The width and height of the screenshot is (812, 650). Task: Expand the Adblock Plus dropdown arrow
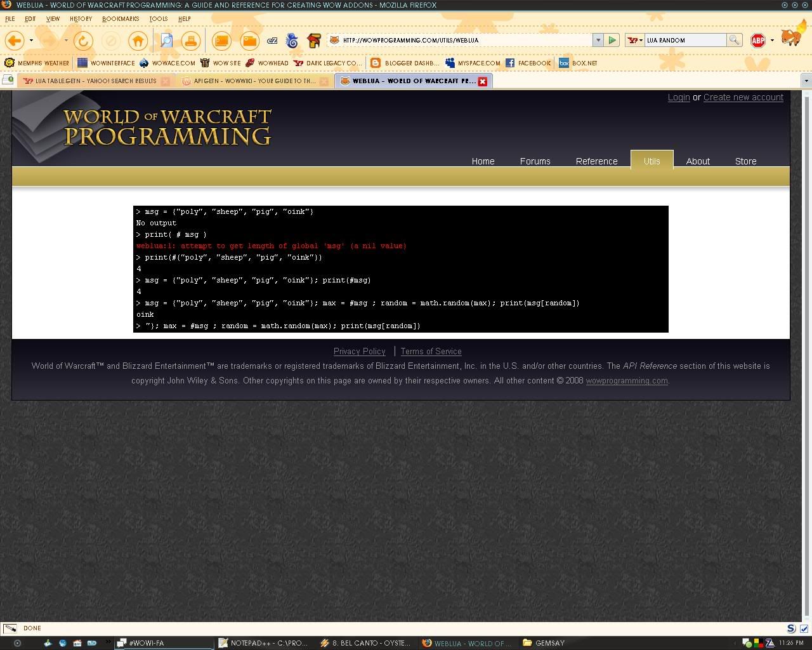tap(772, 41)
